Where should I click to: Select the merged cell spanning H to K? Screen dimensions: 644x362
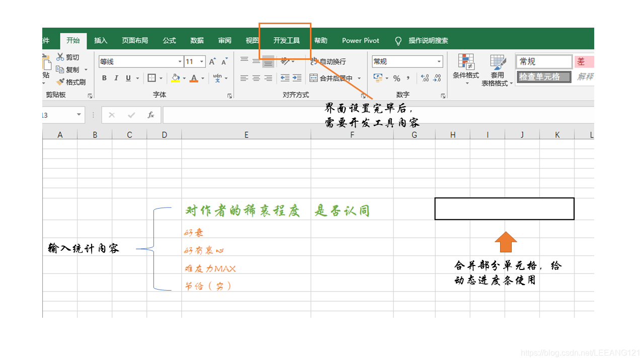pos(504,209)
